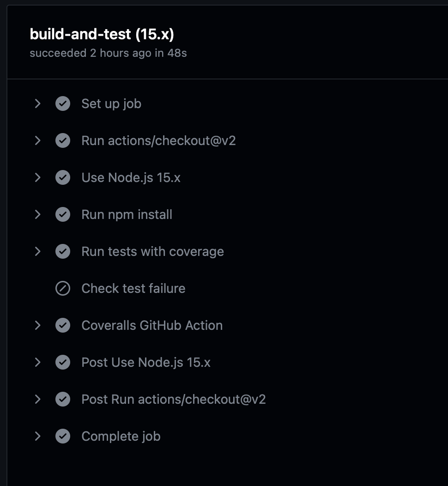Viewport: 448px width, 486px height.
Task: Expand the Set up job step chevron
Action: [38, 103]
